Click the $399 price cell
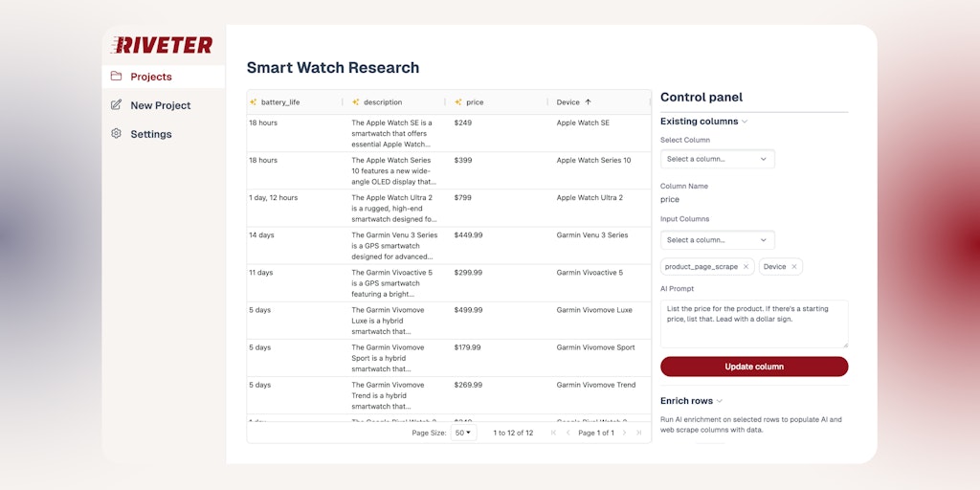Viewport: 980px width, 490px height. (463, 161)
